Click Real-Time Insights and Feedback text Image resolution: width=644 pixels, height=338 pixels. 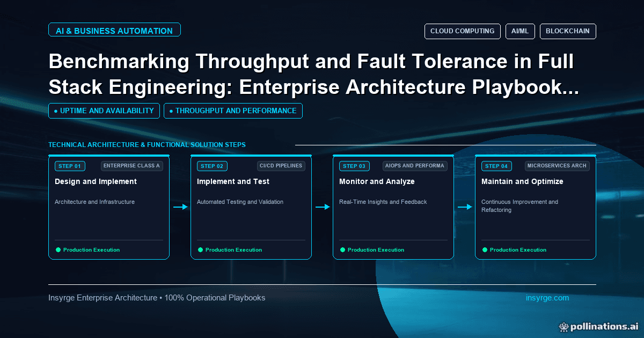tap(383, 202)
